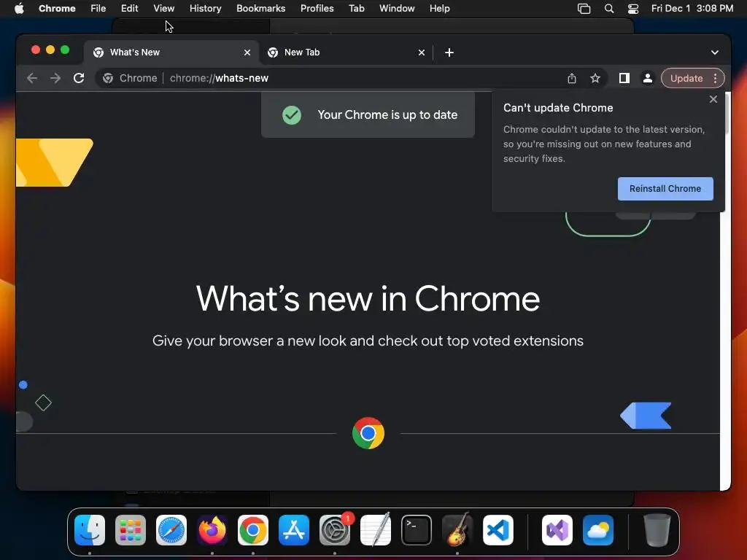
Task: Click the Update button
Action: tap(686, 79)
